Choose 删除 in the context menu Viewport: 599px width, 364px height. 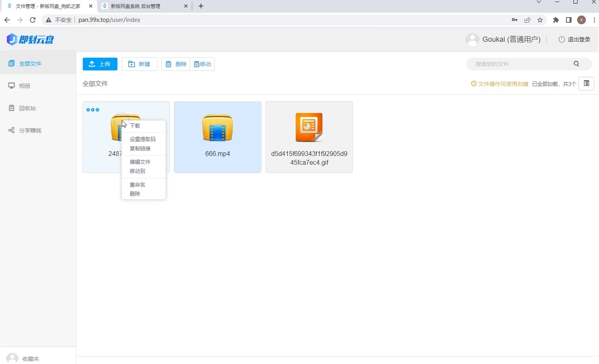pos(144,194)
